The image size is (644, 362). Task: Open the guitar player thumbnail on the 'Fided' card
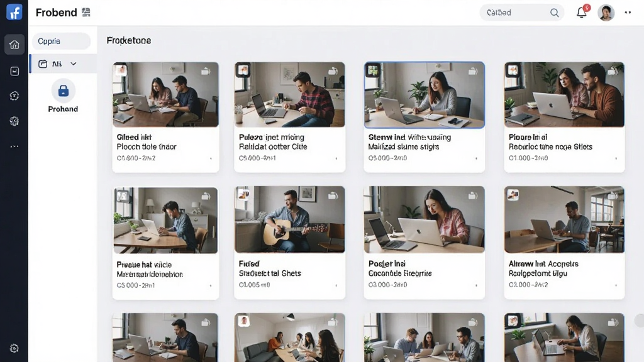pos(289,219)
